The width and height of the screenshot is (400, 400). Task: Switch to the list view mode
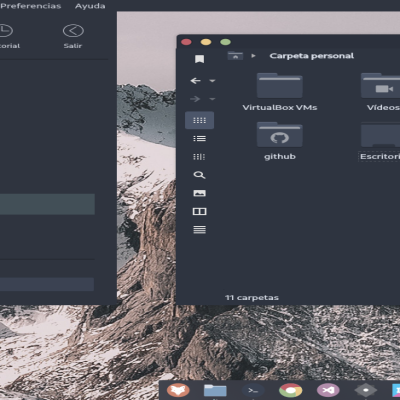click(199, 138)
